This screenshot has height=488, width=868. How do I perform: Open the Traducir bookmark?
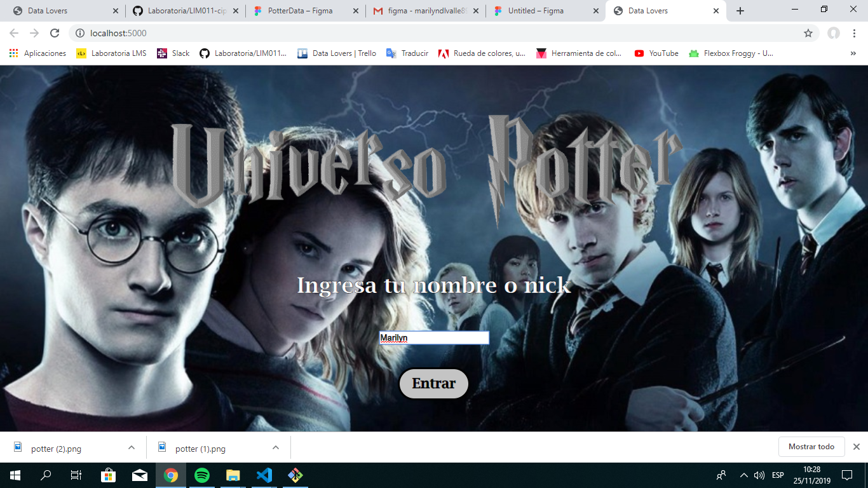click(407, 53)
